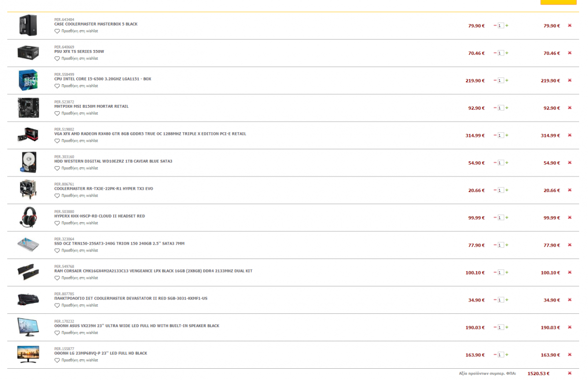This screenshot has height=380, width=588.
Task: Open RAM CORSAIR CMK16GX4M2A2133C13 product link
Action: tap(153, 271)
